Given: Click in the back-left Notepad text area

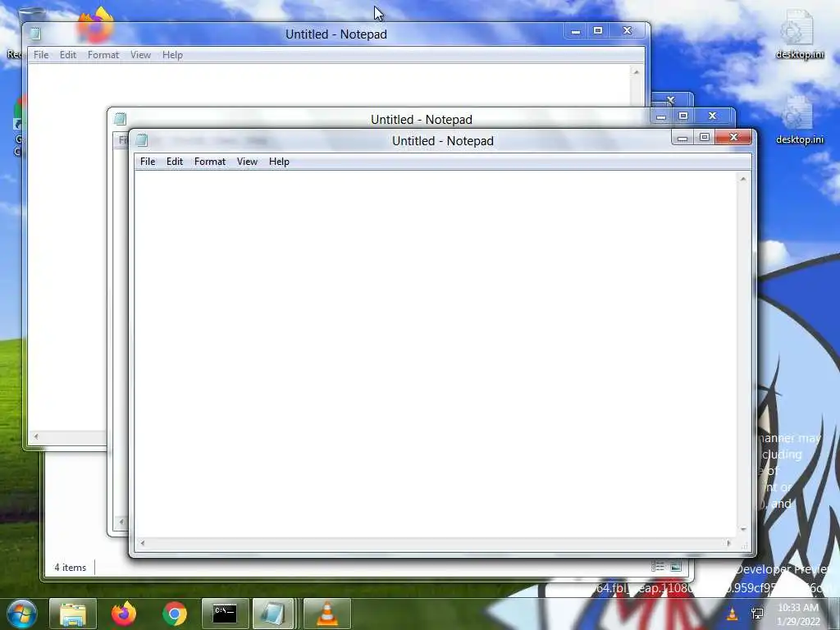Looking at the screenshot, I should 67,246.
